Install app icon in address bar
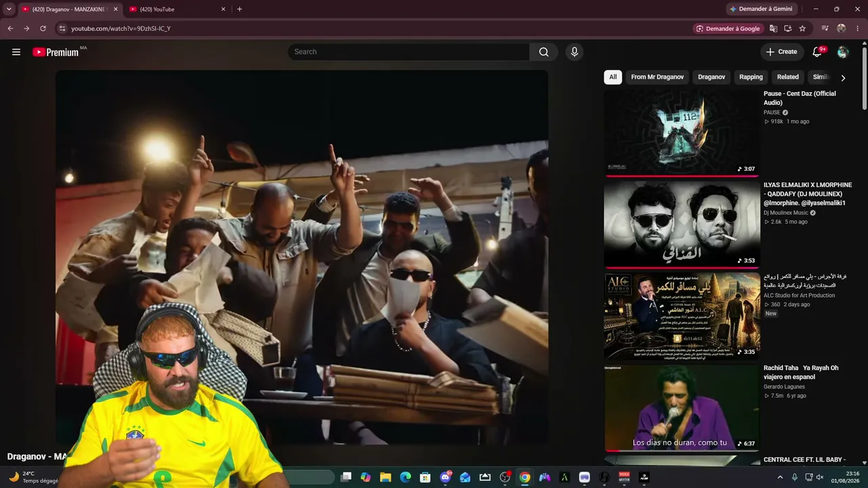 pyautogui.click(x=788, y=28)
